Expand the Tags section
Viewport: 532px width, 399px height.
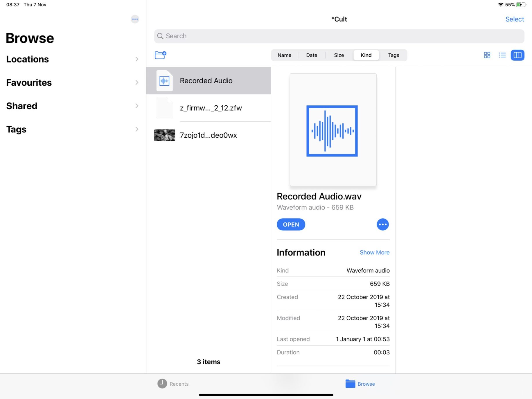coord(73,129)
